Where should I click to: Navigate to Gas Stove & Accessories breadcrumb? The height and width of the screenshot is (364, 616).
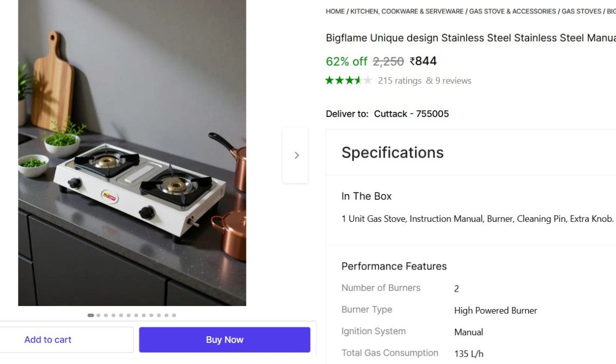[512, 11]
